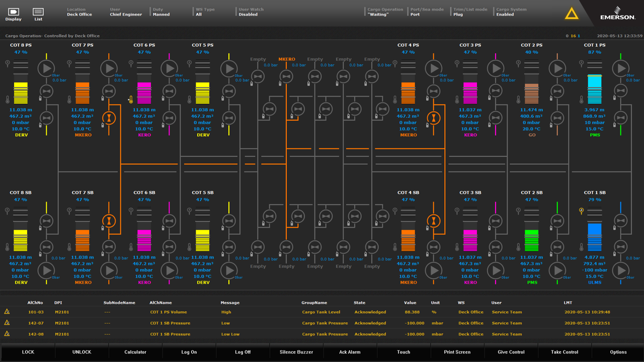Select the open orange valve beside COT 7 PS
The image size is (644, 362).
(109, 118)
